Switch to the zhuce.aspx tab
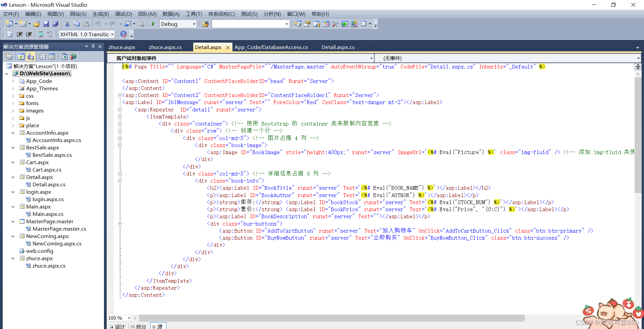Image resolution: width=644 pixels, height=329 pixels. 121,47
